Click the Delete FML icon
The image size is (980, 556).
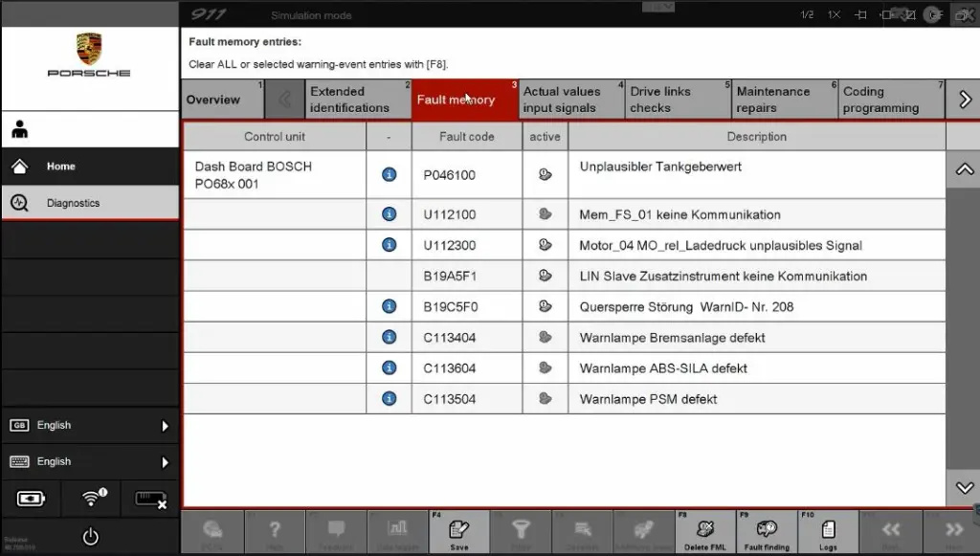(x=705, y=532)
